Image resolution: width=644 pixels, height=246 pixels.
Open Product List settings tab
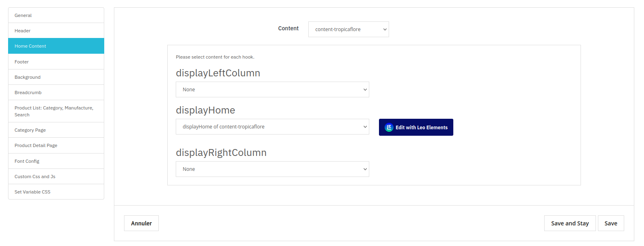pyautogui.click(x=56, y=111)
